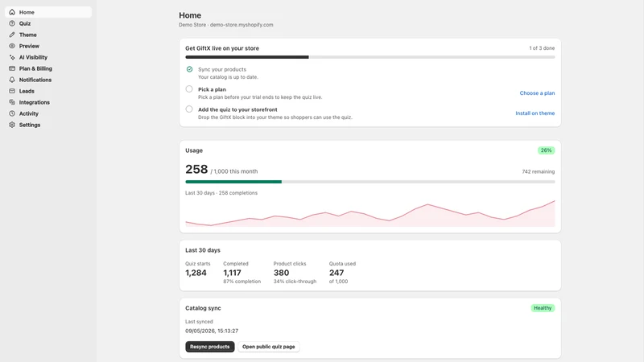Click the Leads inbox icon

point(12,91)
